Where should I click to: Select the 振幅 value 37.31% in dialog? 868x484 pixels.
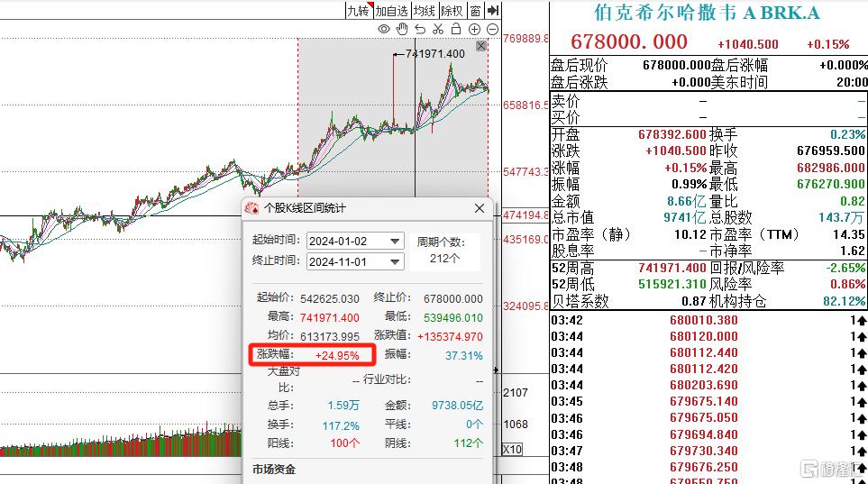[x=464, y=355]
